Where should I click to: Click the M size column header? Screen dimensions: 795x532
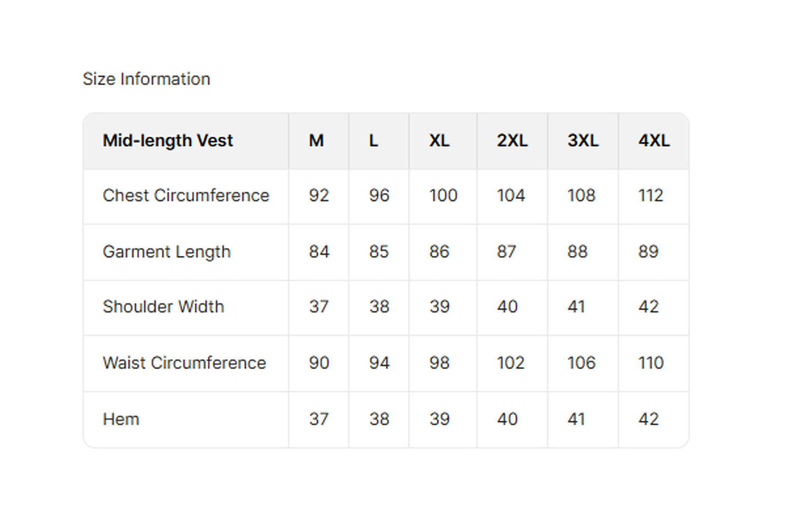(x=316, y=141)
